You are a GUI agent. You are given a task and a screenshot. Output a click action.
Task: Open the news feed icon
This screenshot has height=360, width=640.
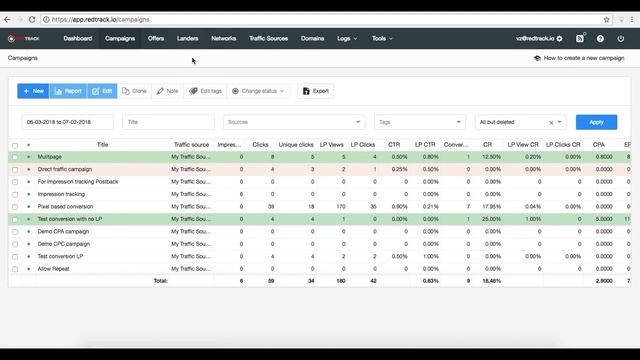580,38
